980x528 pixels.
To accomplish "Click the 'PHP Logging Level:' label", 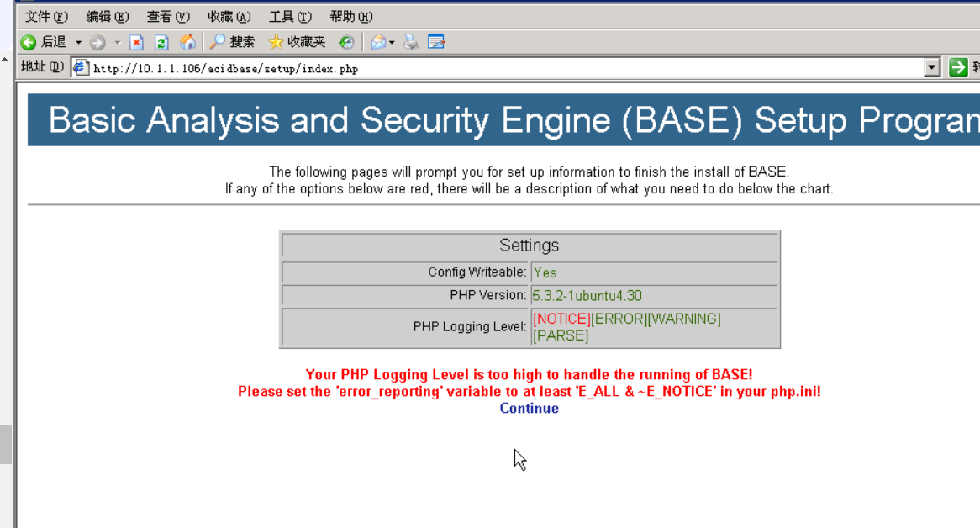I will click(469, 326).
